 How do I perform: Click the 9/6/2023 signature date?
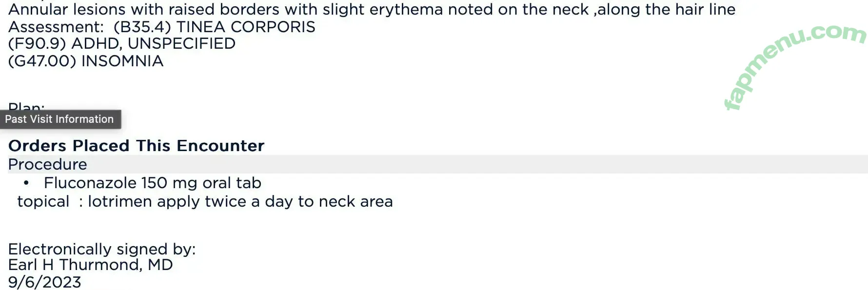click(x=45, y=282)
